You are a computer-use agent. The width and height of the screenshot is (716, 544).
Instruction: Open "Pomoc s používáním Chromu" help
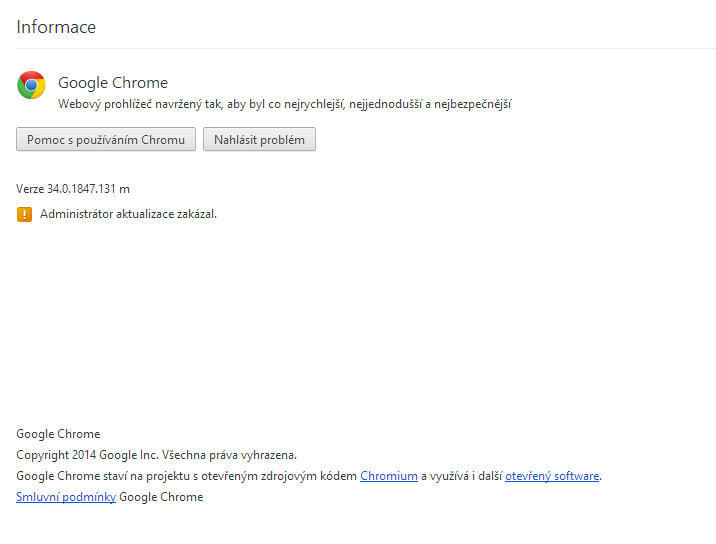click(x=106, y=140)
